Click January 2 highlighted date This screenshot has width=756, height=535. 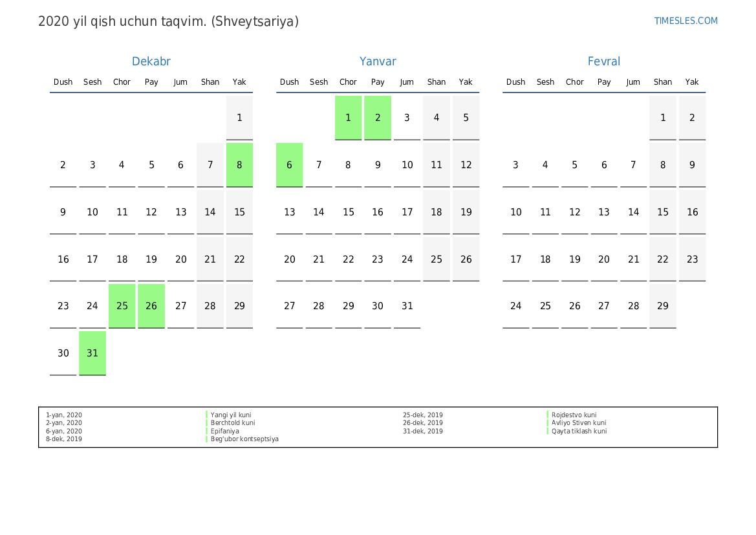pyautogui.click(x=378, y=118)
